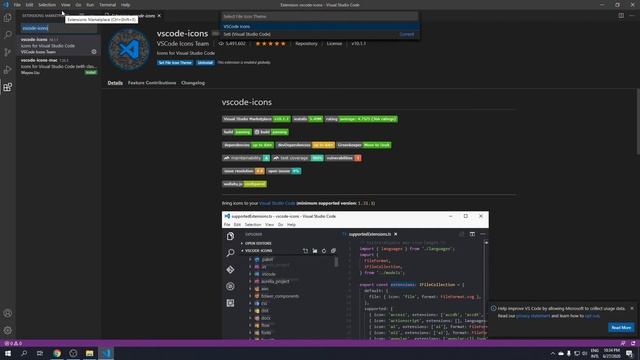Click the errors and warnings status bar indicator
The image size is (640, 360).
(13, 343)
